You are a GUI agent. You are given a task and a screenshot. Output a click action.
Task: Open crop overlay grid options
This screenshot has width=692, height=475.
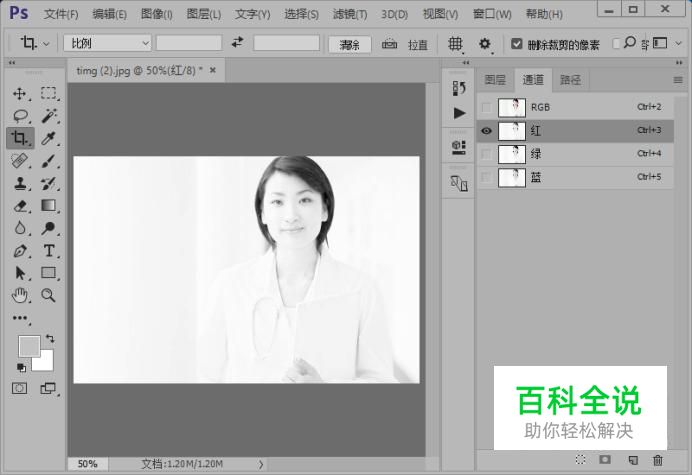coord(455,44)
